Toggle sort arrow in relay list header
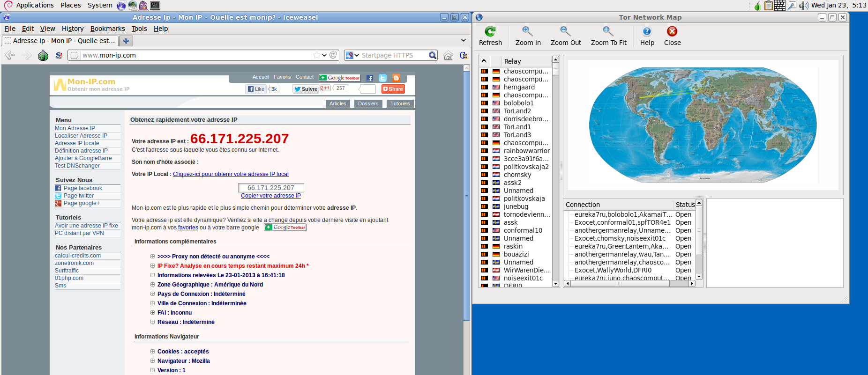Image resolution: width=868 pixels, height=375 pixels. (x=484, y=61)
